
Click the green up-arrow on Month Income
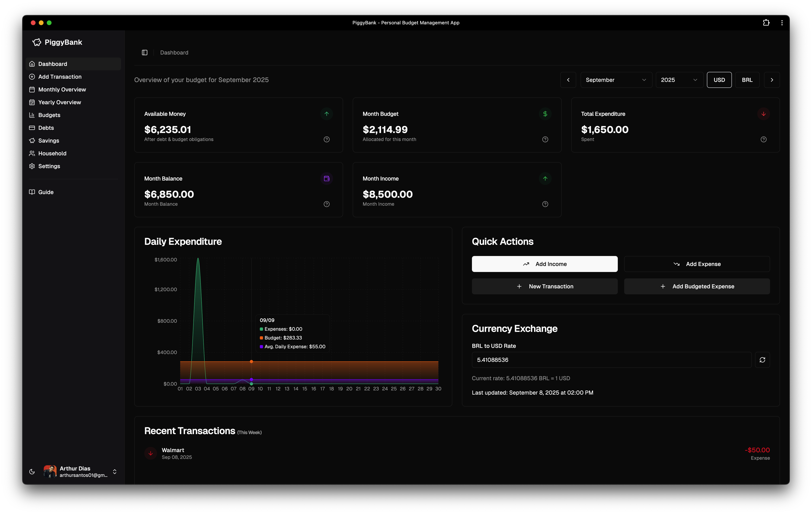545,179
